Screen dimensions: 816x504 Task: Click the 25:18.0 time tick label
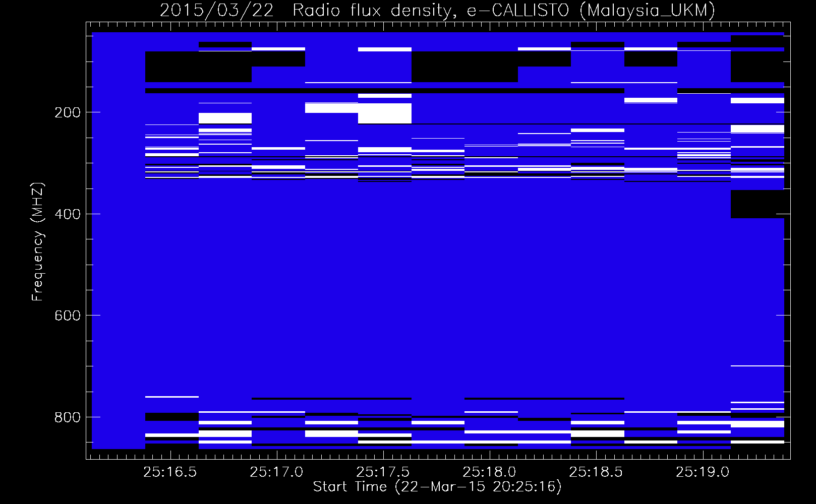489,472
